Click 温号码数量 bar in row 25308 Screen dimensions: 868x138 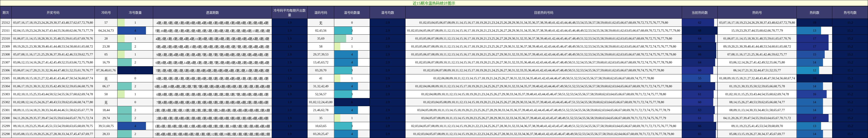(346, 54)
